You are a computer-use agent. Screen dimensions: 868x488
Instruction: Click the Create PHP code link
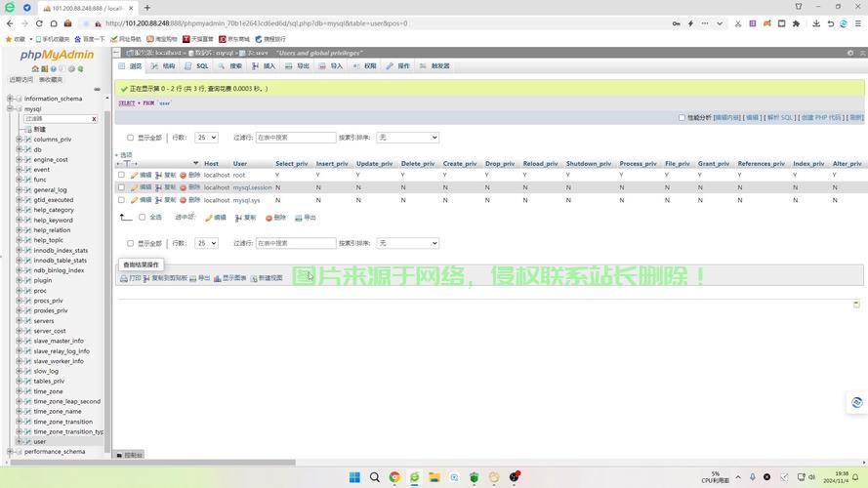tap(821, 117)
